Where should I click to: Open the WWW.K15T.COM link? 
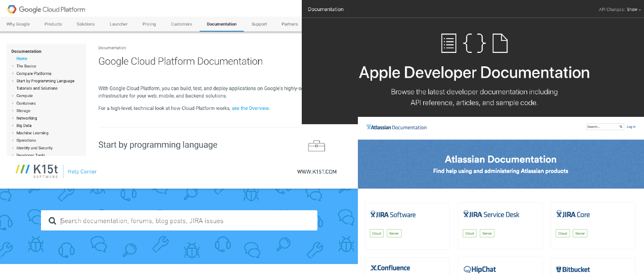click(x=316, y=172)
